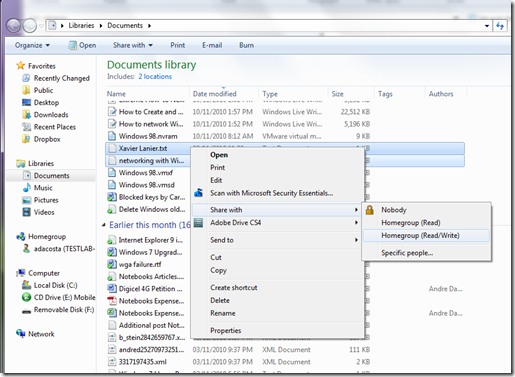This screenshot has width=515, height=377.
Task: Collapse the Earlier this month group
Action: pyautogui.click(x=104, y=225)
